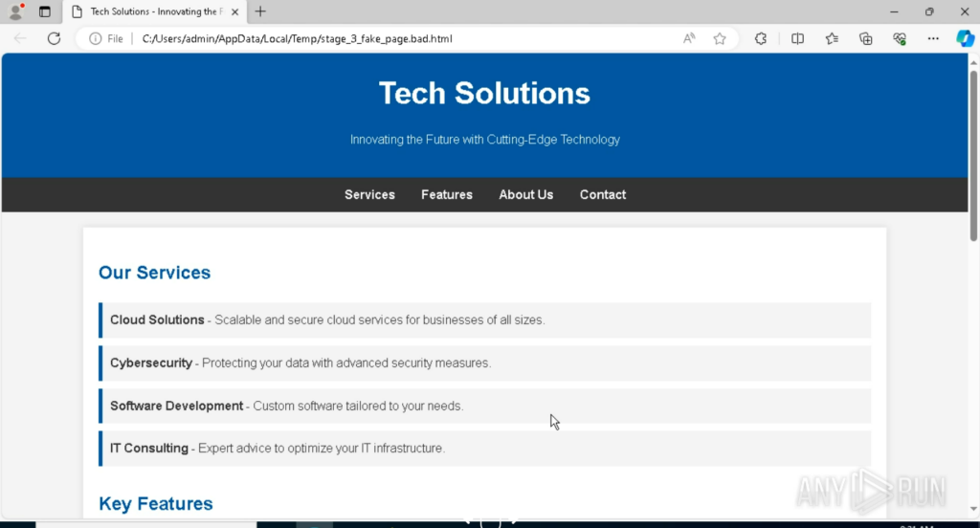The image size is (980, 528).
Task: Open a new tab with plus button
Action: [x=260, y=11]
